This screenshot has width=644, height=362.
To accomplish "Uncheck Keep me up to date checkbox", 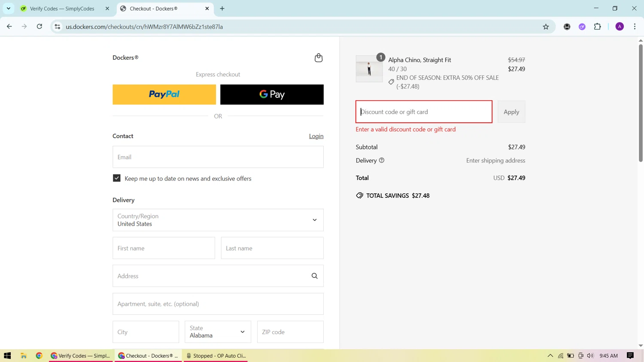I will (x=117, y=178).
